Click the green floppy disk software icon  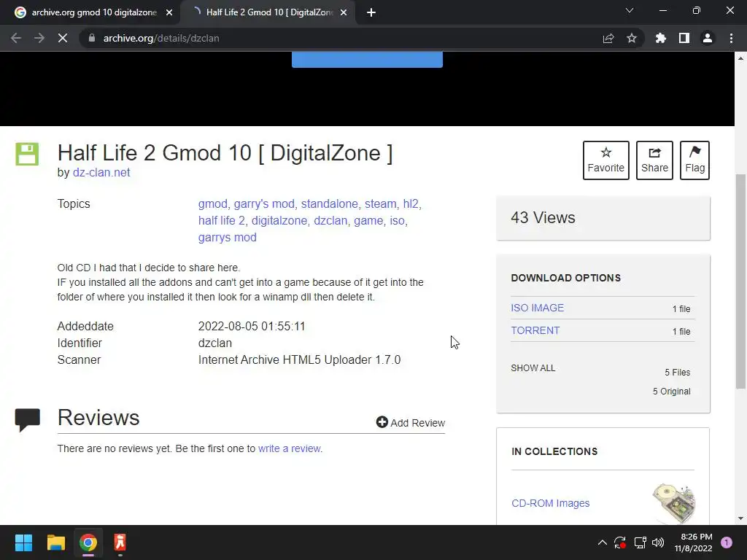point(27,155)
